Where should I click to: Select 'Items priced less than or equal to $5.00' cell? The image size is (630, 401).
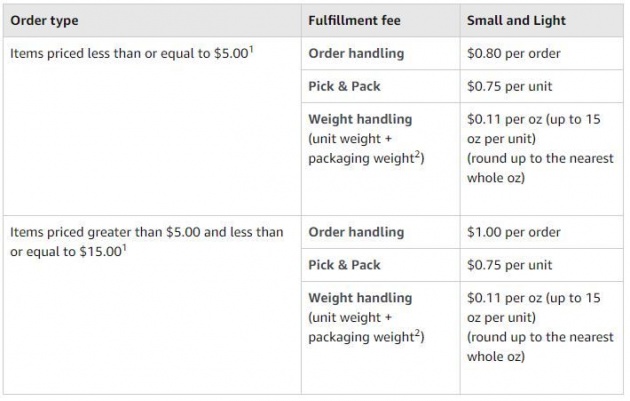tap(152, 126)
